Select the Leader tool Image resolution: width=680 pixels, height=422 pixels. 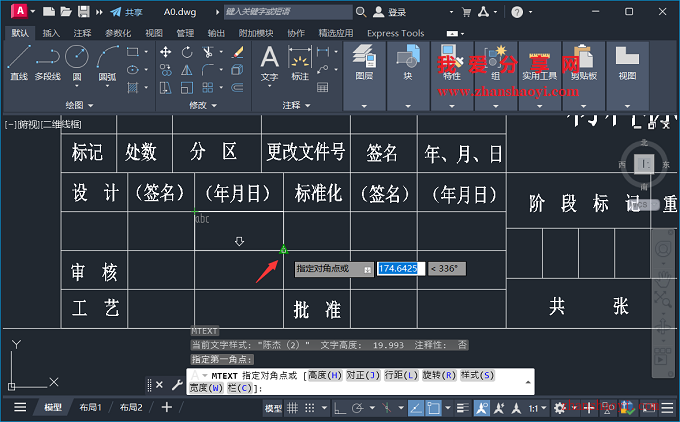[323, 69]
